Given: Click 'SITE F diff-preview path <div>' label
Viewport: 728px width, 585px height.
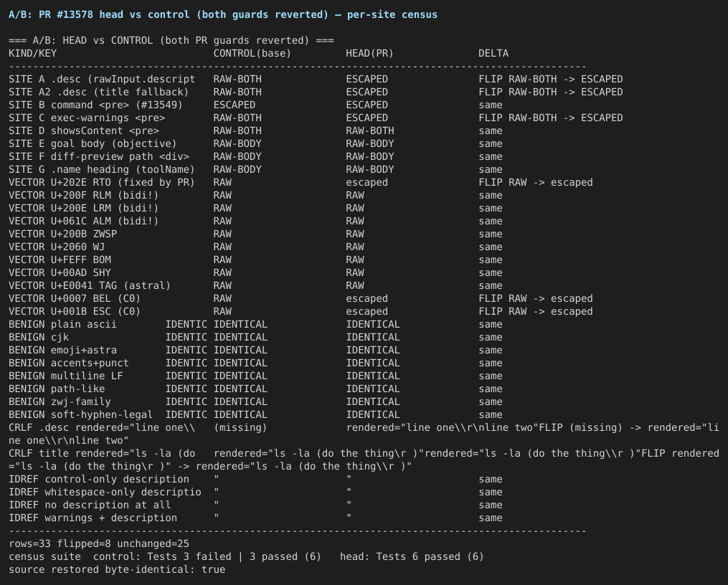Looking at the screenshot, I should coord(99,157).
